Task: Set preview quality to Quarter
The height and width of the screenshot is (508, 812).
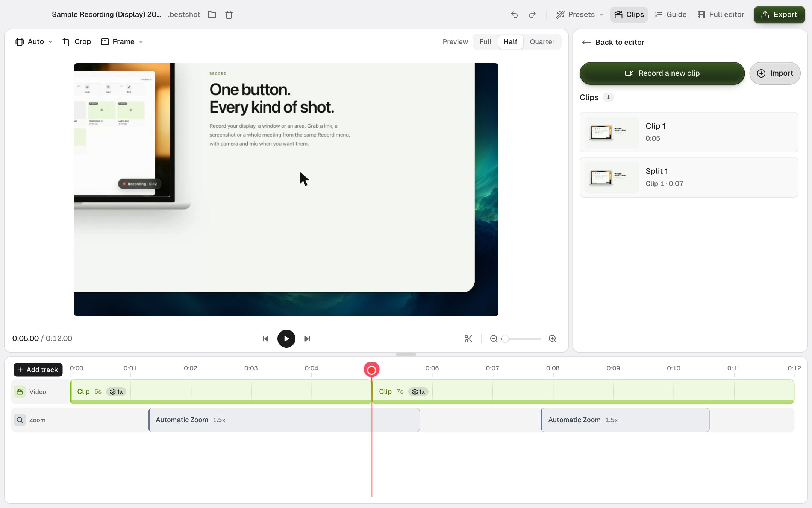Action: tap(542, 42)
